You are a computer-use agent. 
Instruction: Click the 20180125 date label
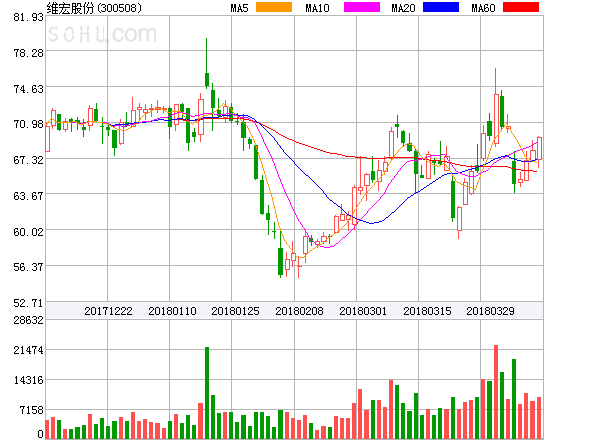(235, 311)
